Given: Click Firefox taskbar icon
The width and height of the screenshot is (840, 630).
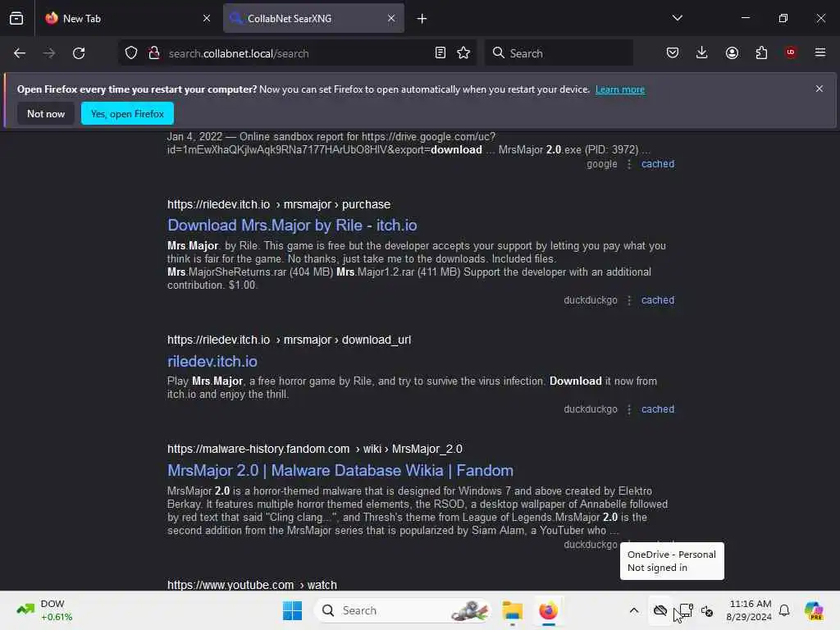Looking at the screenshot, I should [x=548, y=610].
